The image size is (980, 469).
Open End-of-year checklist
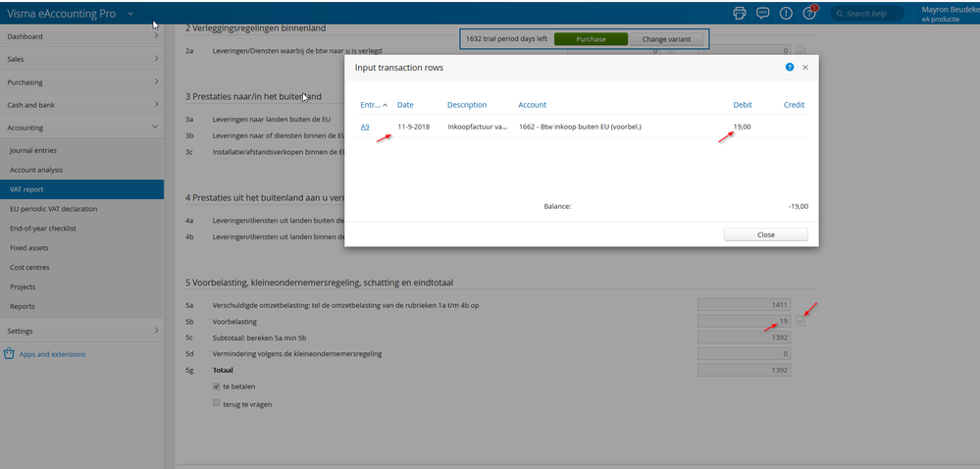tap(43, 229)
